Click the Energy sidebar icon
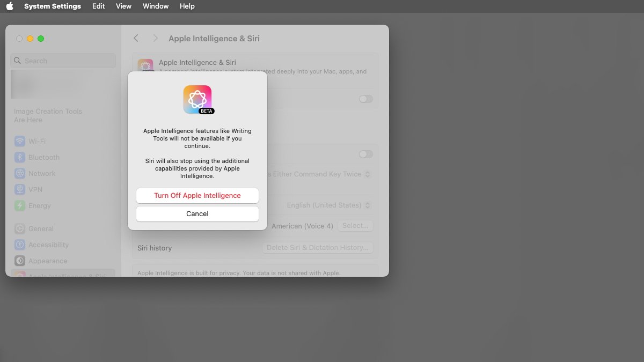This screenshot has width=644, height=362. pos(20,206)
